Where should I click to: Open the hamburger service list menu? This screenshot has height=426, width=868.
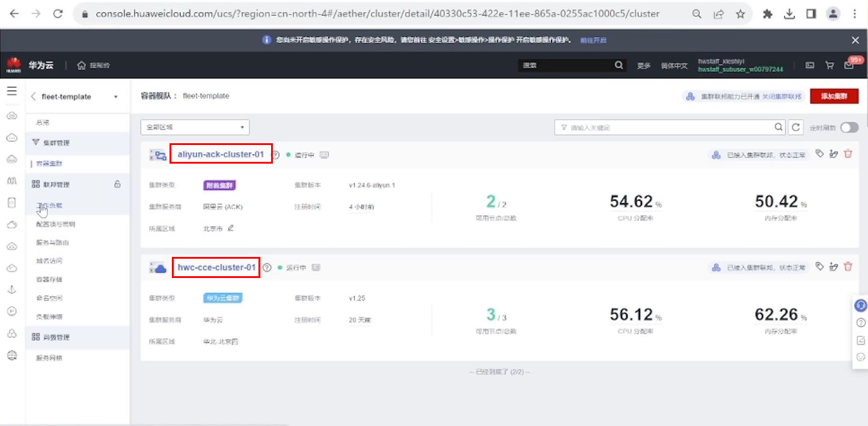point(11,91)
